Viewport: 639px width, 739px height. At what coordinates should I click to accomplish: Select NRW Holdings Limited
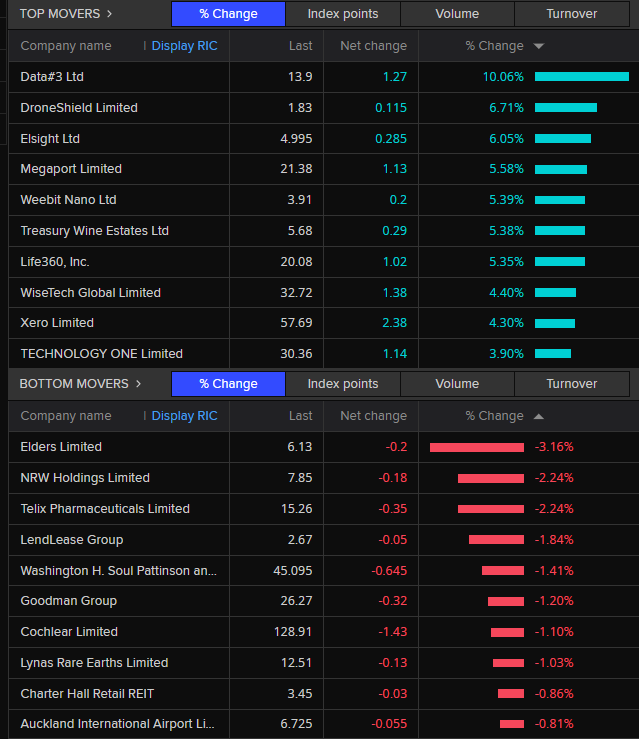click(85, 478)
